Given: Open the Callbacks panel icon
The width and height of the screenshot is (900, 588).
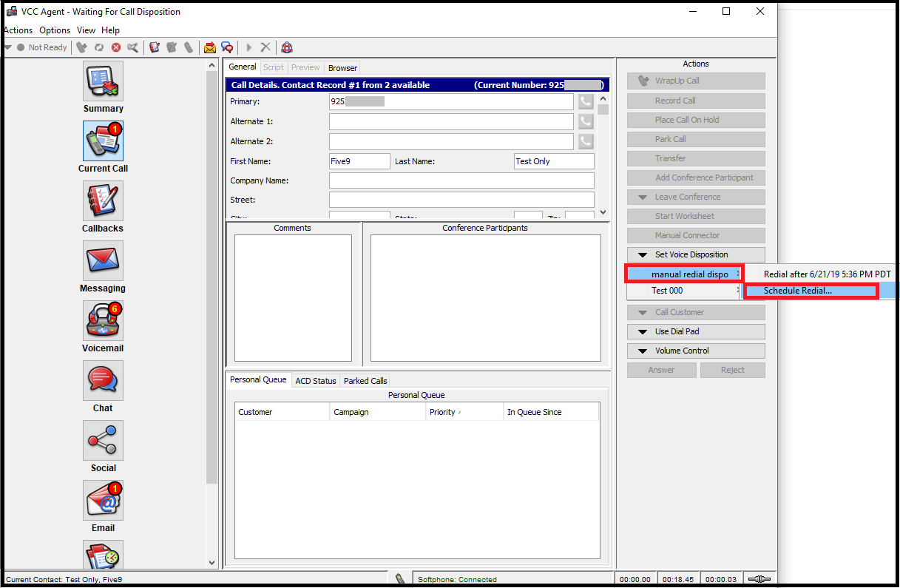Looking at the screenshot, I should [103, 200].
